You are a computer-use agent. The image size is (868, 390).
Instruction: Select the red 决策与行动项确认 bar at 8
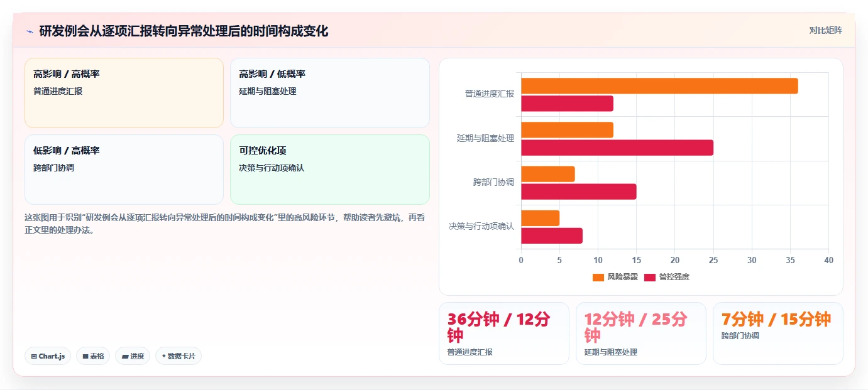[x=552, y=236]
